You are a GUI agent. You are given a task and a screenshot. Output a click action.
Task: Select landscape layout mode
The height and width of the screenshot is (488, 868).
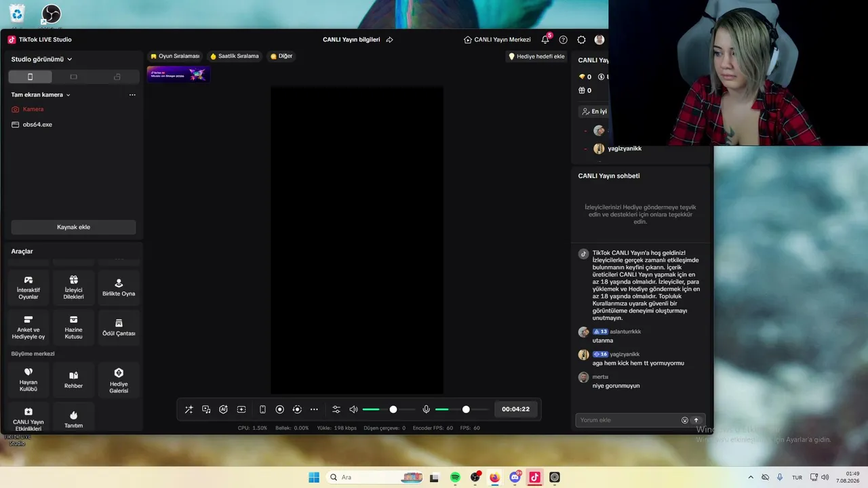[73, 77]
